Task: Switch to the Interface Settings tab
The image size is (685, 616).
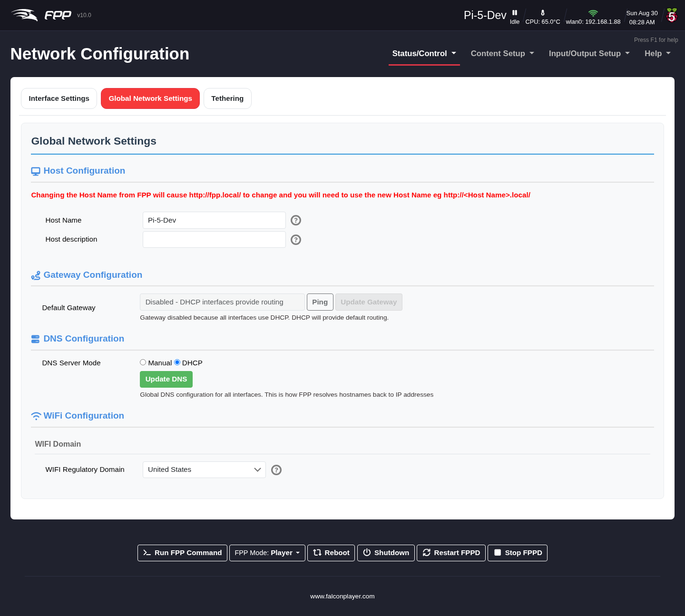Action: [x=59, y=98]
